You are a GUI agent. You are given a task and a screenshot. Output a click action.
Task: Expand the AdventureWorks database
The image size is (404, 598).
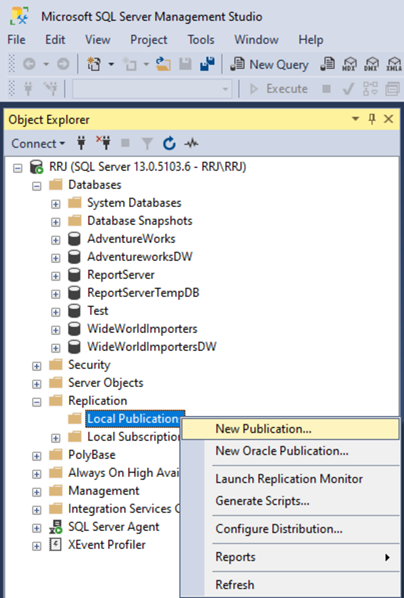(x=56, y=240)
